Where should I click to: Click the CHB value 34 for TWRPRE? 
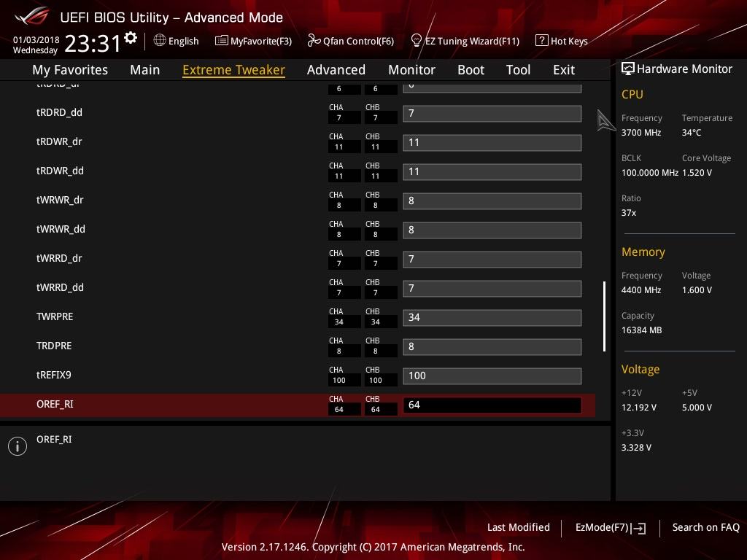pos(376,322)
